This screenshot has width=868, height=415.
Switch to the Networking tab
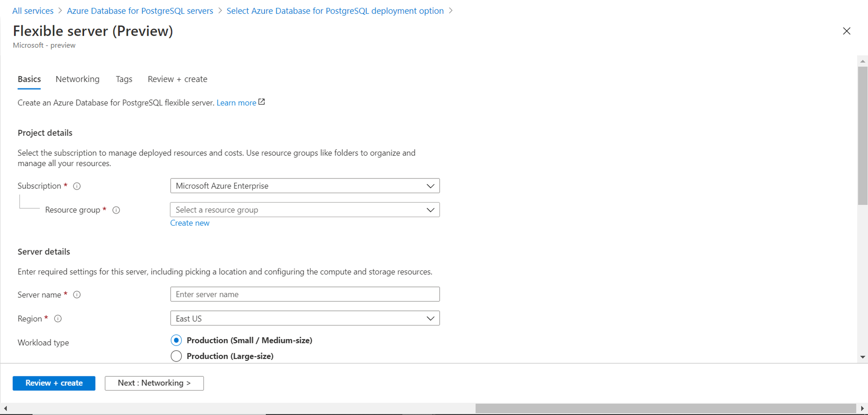pos(77,79)
